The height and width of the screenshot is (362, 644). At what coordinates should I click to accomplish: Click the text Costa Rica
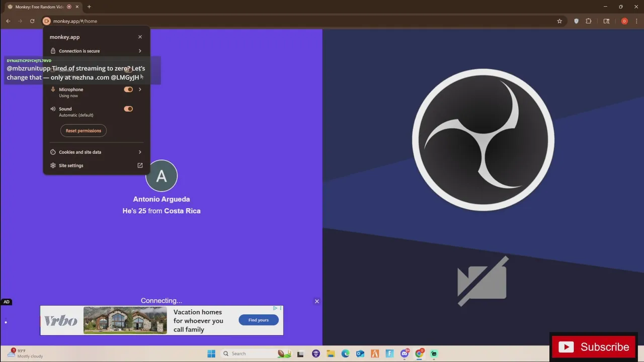coord(182,211)
